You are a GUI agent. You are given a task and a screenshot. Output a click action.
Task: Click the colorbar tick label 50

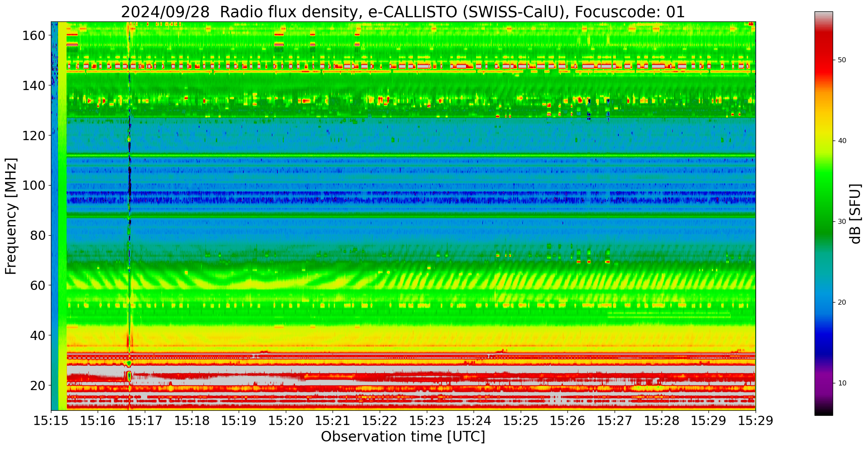point(842,60)
